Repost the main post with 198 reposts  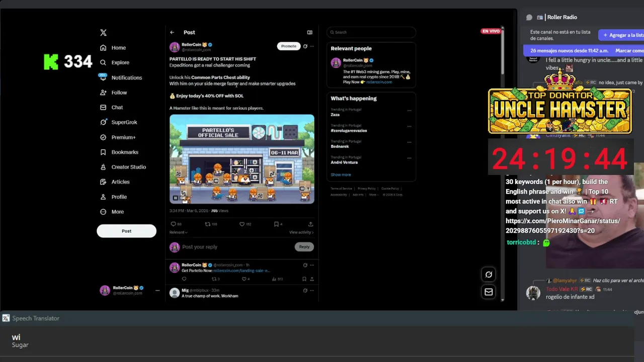click(x=211, y=224)
